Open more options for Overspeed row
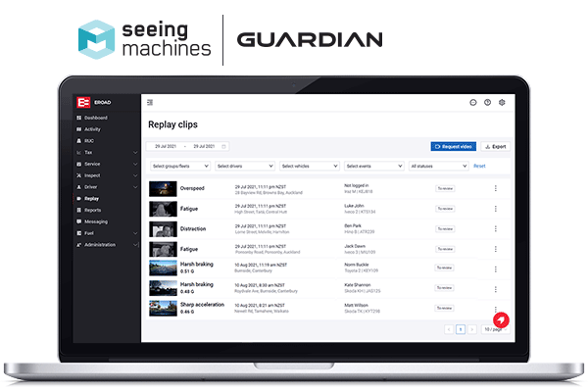Viewport: 588px width, 392px height. click(495, 188)
